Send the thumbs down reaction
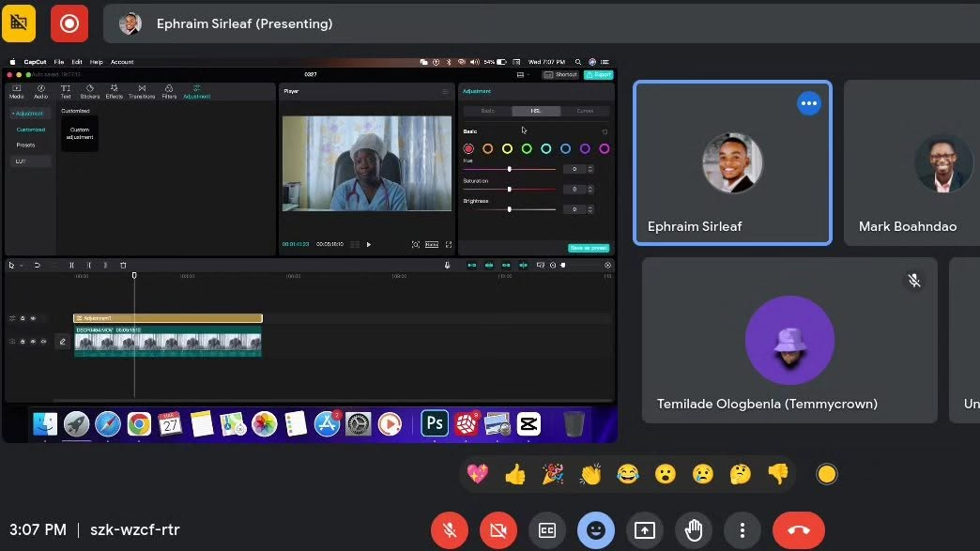The width and height of the screenshot is (980, 551). click(778, 475)
